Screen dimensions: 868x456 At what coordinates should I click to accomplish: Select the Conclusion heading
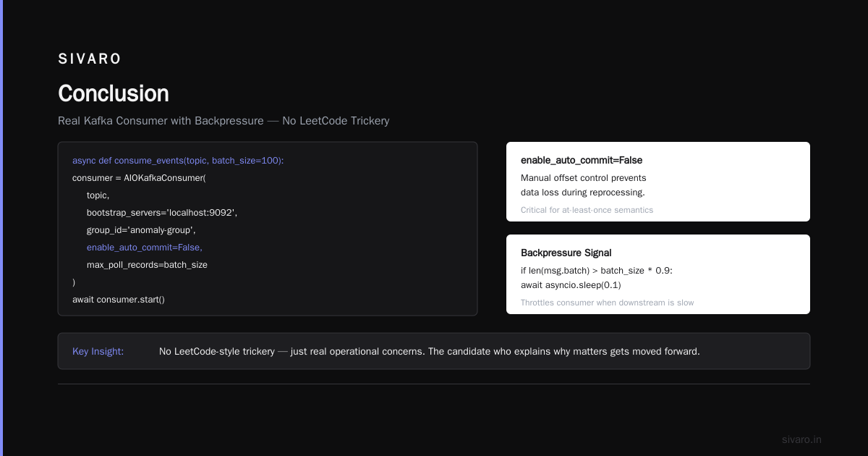coord(114,93)
